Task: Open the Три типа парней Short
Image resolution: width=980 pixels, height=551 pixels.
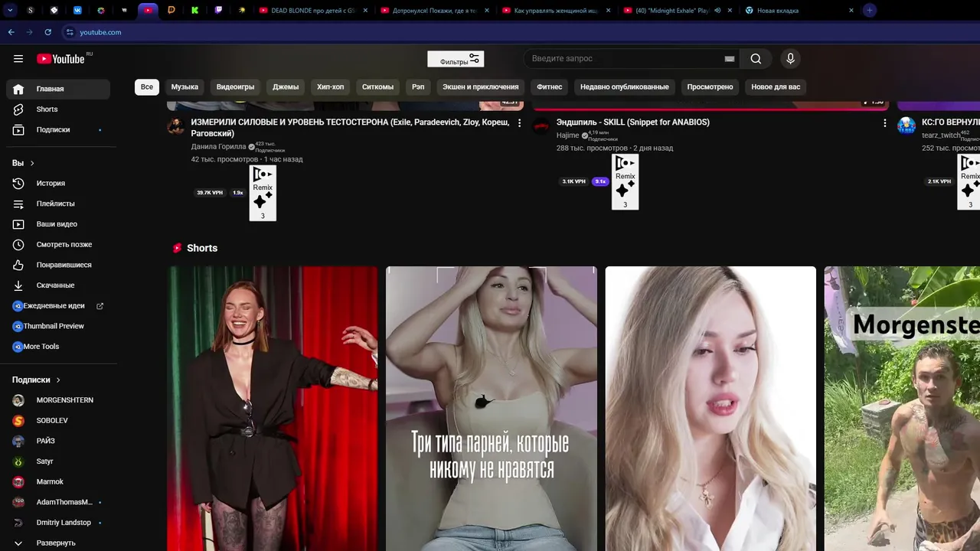Action: point(491,409)
